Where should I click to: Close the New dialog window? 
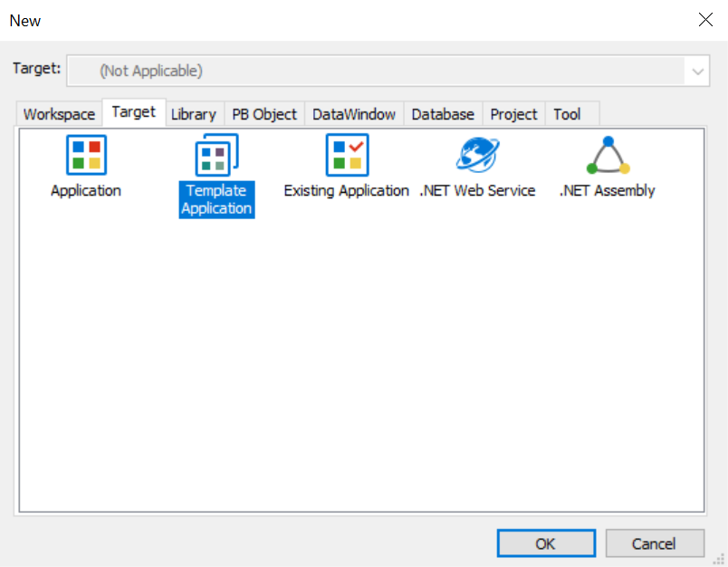tap(705, 20)
